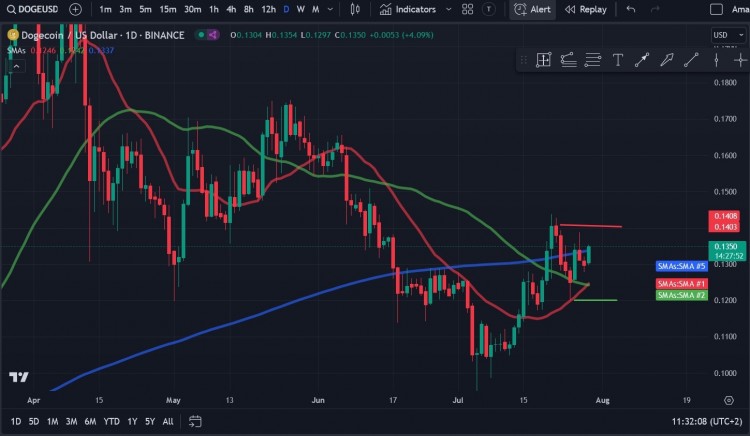The height and width of the screenshot is (436, 750).
Task: Select the 1h timeframe
Action: pos(214,9)
